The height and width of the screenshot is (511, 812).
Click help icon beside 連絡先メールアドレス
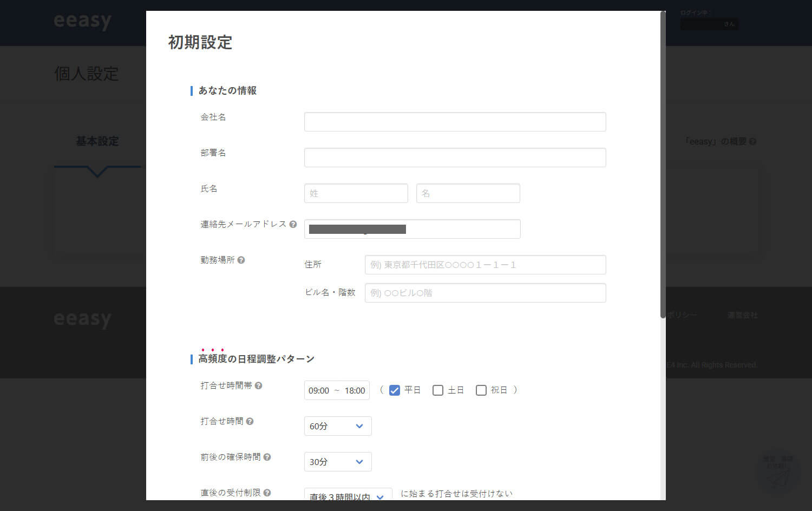click(293, 224)
